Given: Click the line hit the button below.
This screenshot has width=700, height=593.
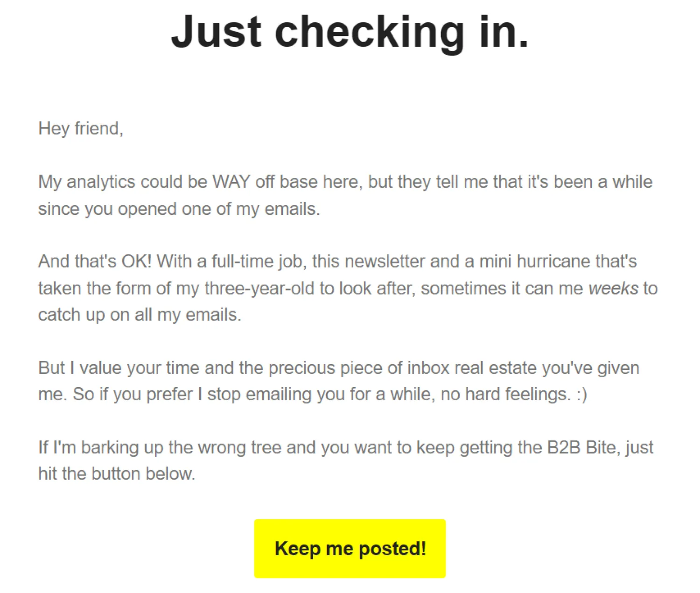Looking at the screenshot, I should [117, 473].
